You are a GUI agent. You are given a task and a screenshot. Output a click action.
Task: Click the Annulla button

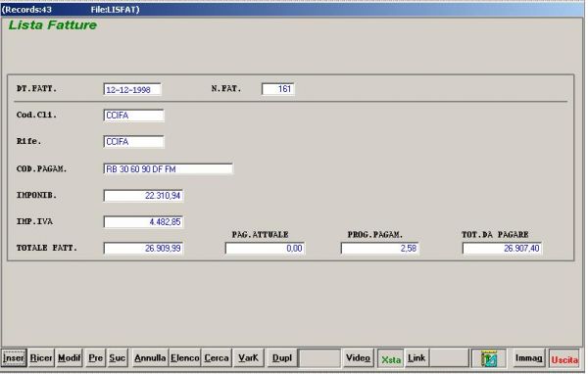[150, 358]
